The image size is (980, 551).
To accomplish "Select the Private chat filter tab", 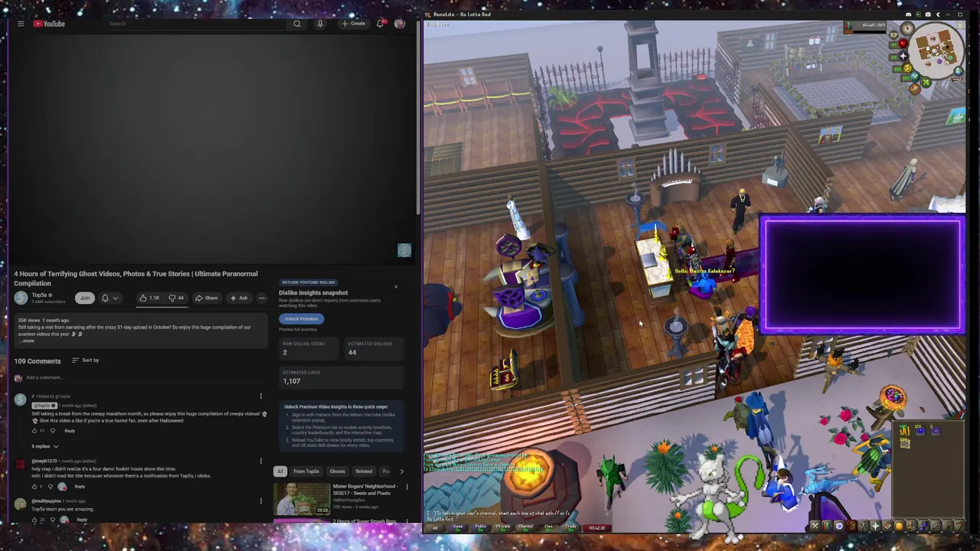I will (x=503, y=527).
